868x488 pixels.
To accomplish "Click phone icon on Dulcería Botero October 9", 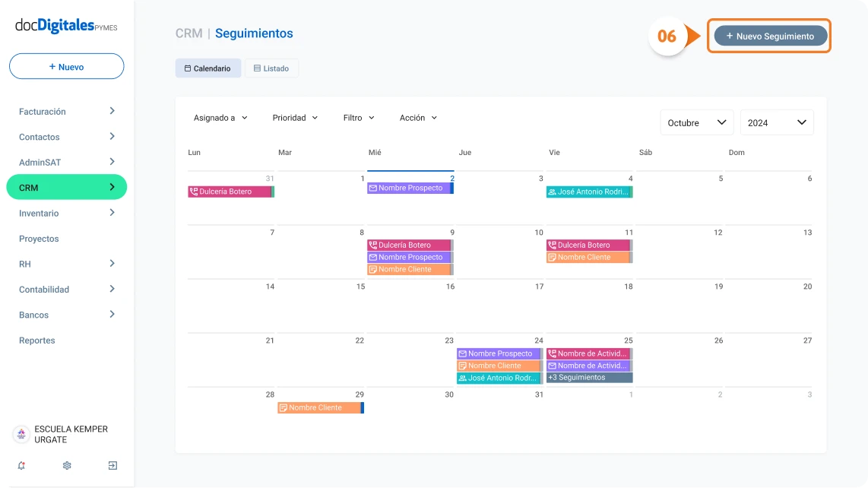I will pos(373,246).
